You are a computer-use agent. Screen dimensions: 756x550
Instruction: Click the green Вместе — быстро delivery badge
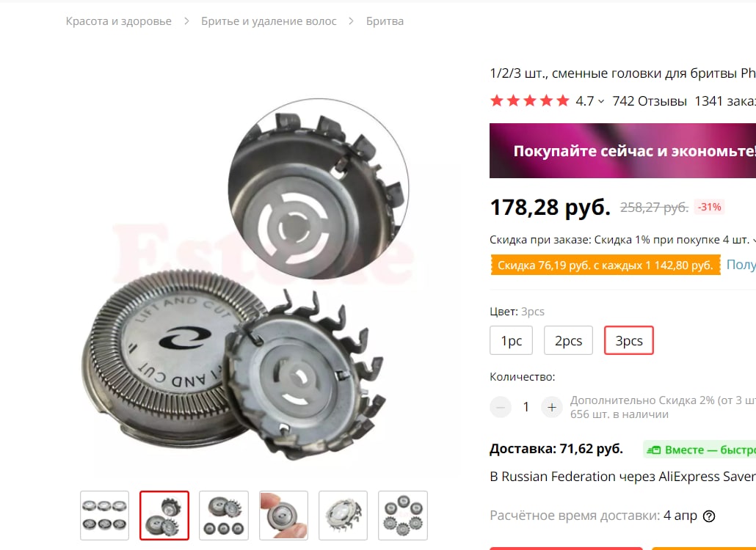click(x=699, y=450)
